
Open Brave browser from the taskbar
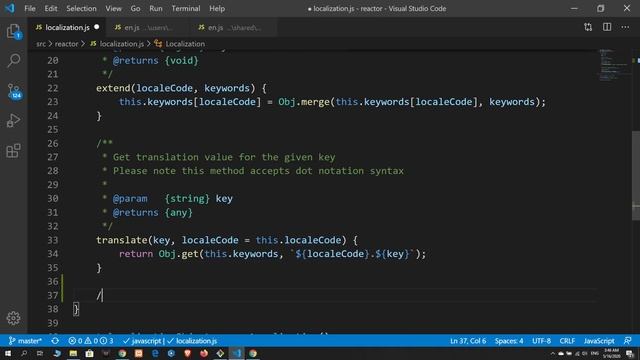pyautogui.click(x=188, y=353)
